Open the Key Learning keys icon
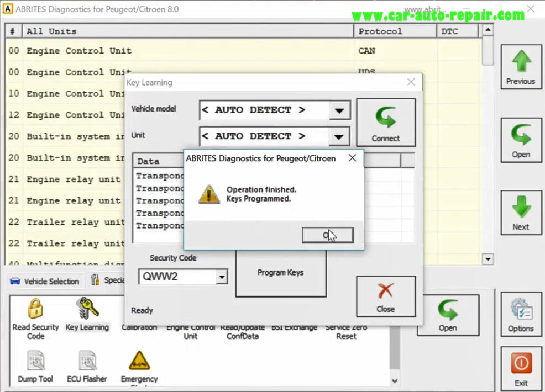545x392 pixels. click(x=87, y=308)
